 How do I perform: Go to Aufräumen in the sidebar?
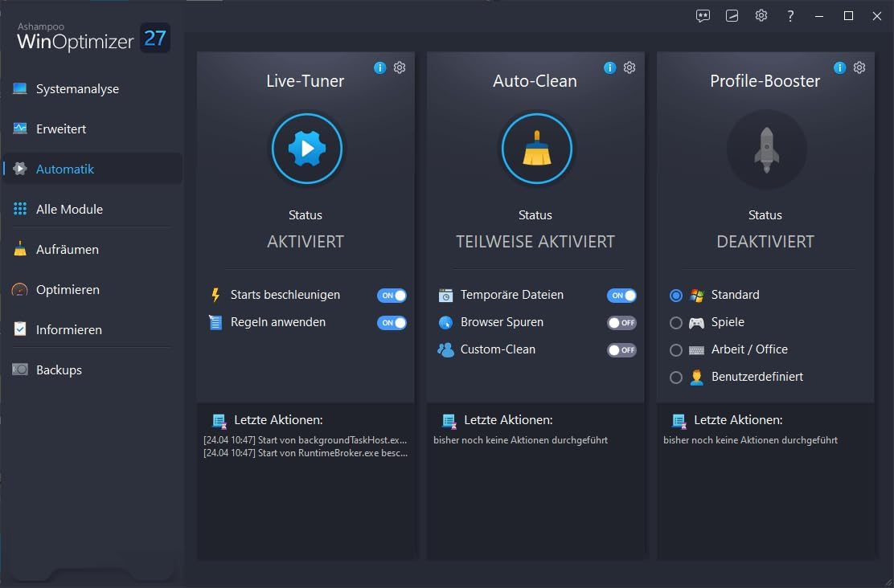pos(92,249)
